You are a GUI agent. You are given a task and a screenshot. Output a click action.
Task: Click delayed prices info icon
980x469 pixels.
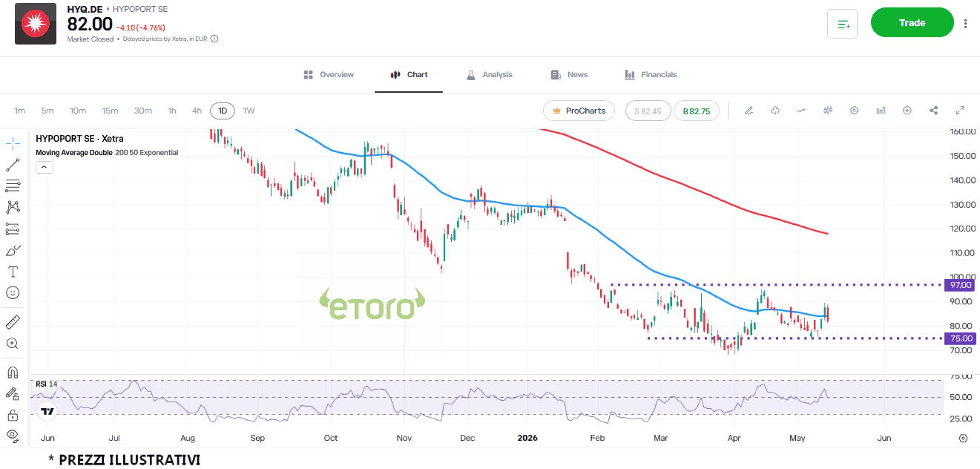214,39
